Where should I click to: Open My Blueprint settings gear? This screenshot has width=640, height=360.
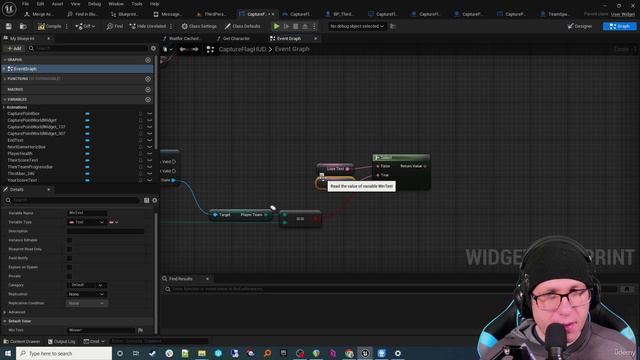pyautogui.click(x=153, y=48)
